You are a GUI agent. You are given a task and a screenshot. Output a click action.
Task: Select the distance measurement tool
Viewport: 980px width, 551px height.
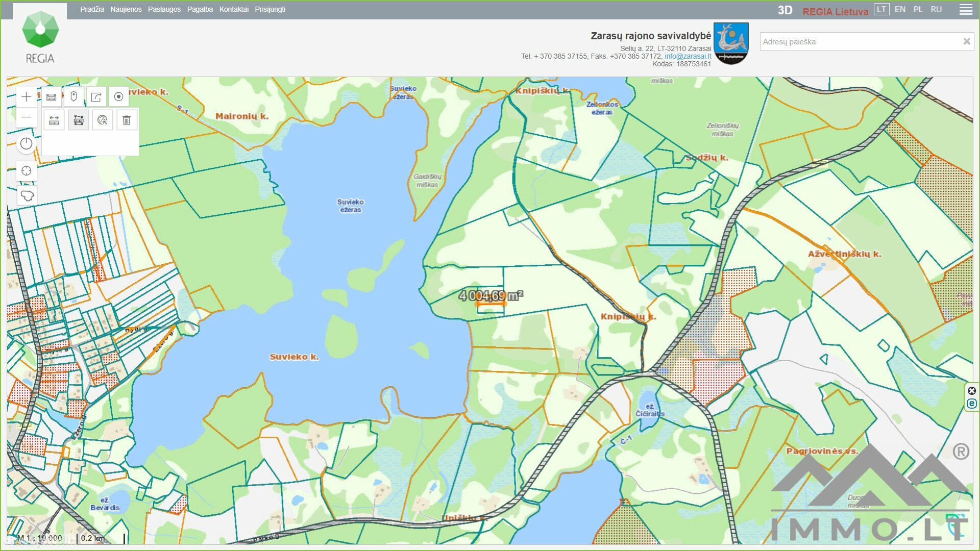(54, 120)
